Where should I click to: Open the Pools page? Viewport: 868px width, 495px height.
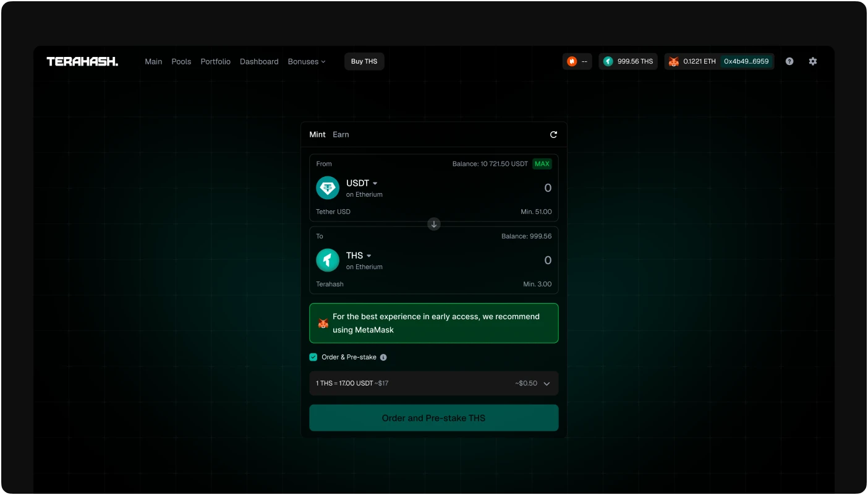181,61
